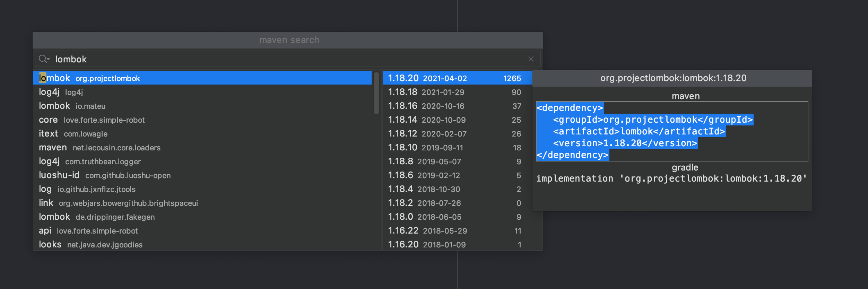The height and width of the screenshot is (289, 868).
Task: Click the search magnifier icon with dropdown
Action: pos(44,59)
